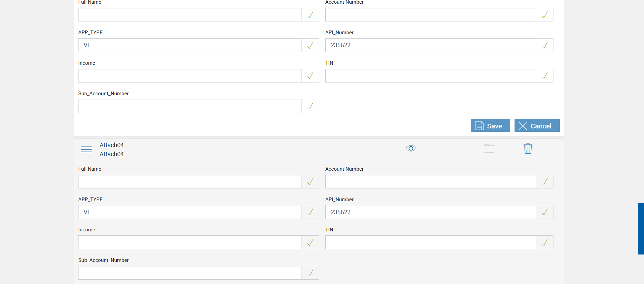Click the folder icon in Attach04 header
644x284 pixels.
click(489, 148)
